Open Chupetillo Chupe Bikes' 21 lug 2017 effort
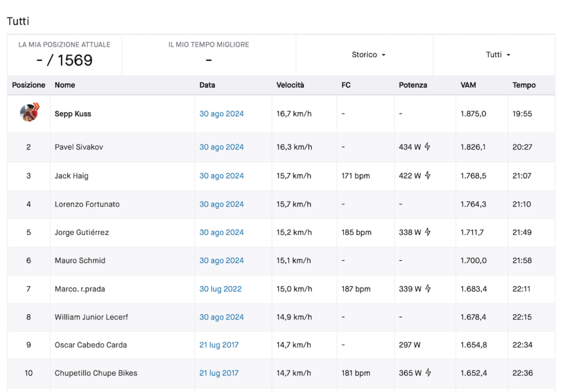The image size is (565, 392). pos(219,373)
